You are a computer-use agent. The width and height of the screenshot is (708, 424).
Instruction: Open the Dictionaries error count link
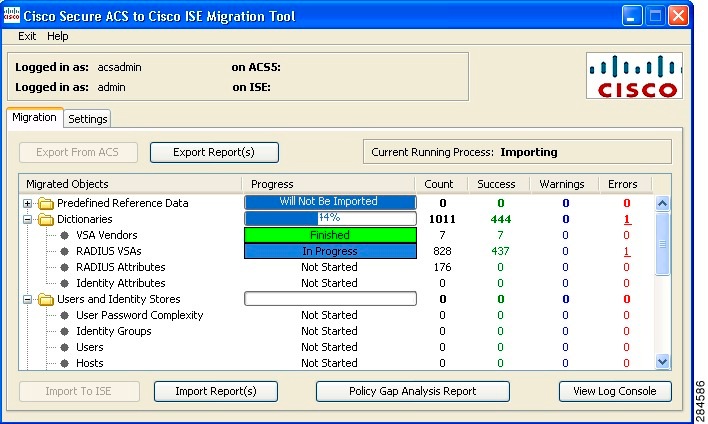627,219
